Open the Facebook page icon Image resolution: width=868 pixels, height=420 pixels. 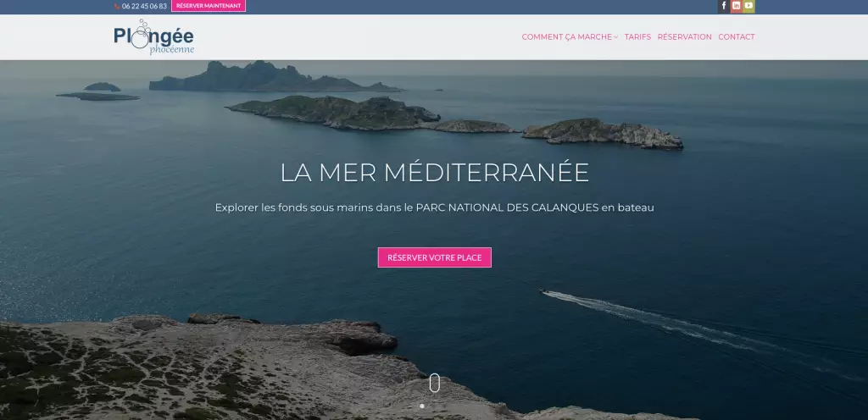tap(724, 6)
